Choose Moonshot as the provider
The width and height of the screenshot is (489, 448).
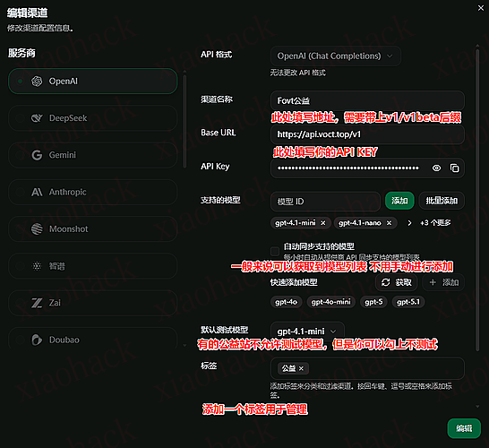[93, 229]
